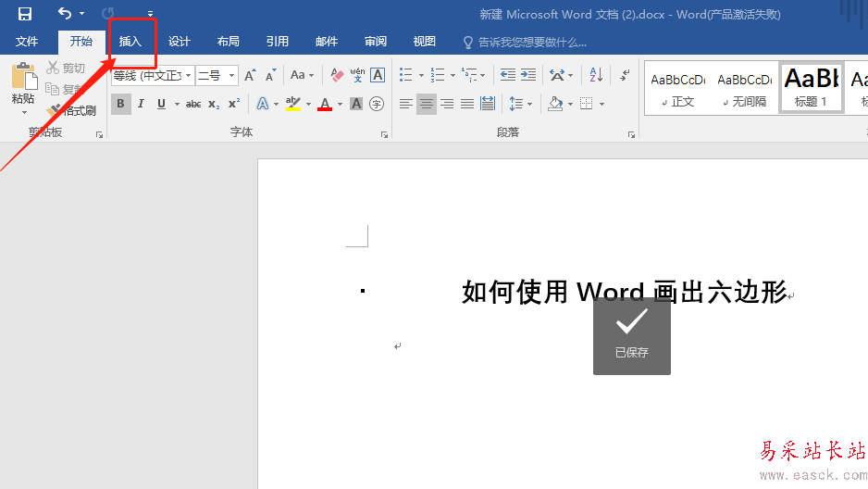Open the 文件 menu
The image size is (868, 489).
coord(27,42)
